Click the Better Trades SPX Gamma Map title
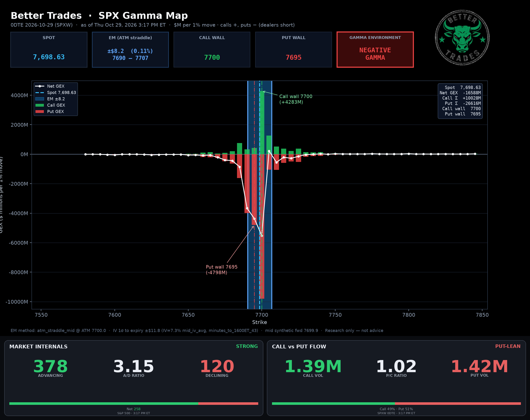The image size is (530, 420). tap(99, 16)
